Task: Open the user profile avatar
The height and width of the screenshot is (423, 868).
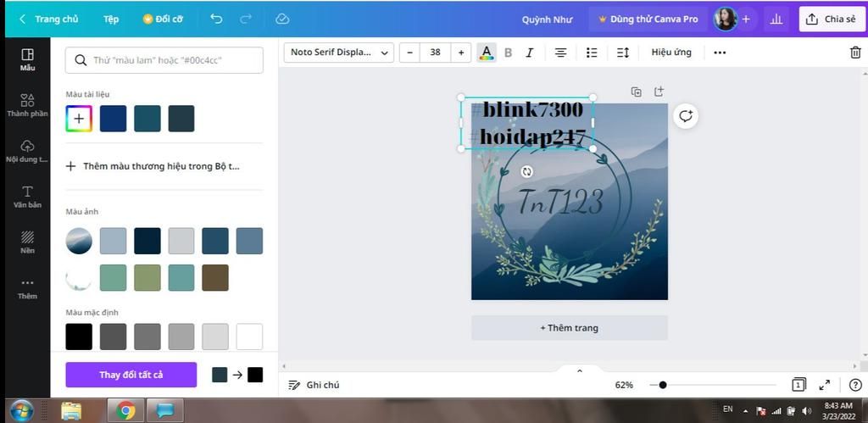Action: pyautogui.click(x=725, y=19)
